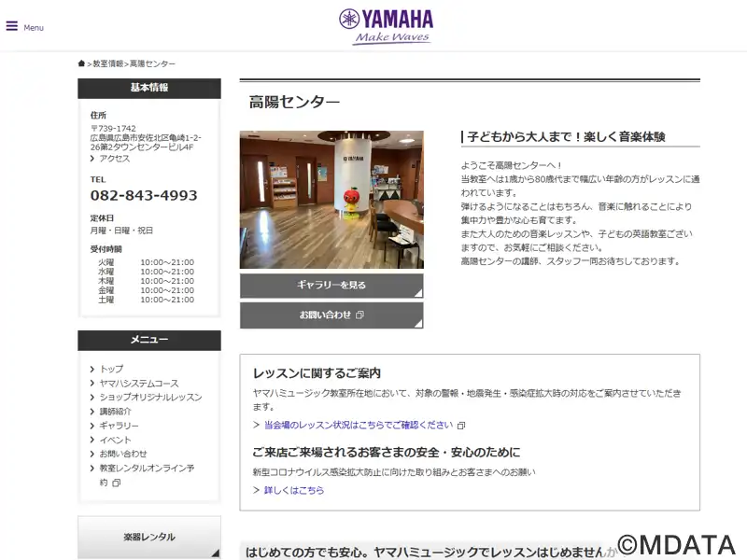This screenshot has height=560, width=747.
Task: Click external-link icon beside お問い合わせ button
Action: (x=359, y=315)
